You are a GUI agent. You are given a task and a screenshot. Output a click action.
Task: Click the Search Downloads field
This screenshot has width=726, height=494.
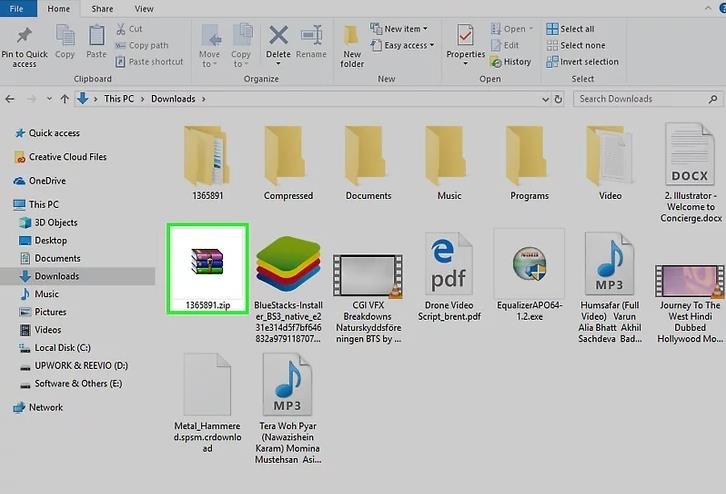(648, 99)
